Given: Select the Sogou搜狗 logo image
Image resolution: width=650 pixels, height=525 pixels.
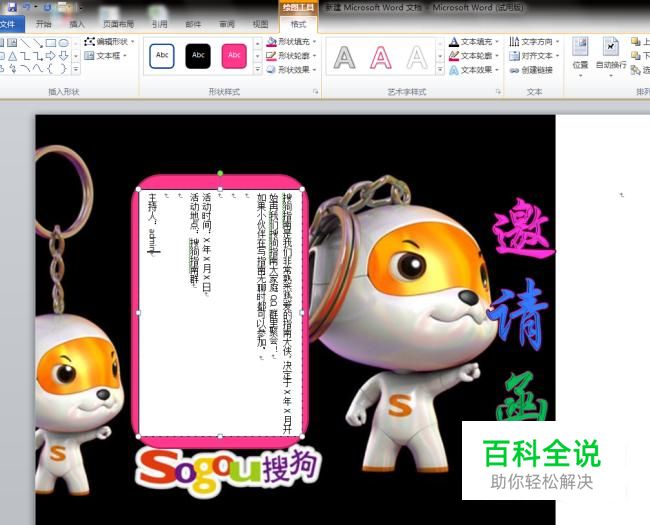Looking at the screenshot, I should pyautogui.click(x=228, y=470).
